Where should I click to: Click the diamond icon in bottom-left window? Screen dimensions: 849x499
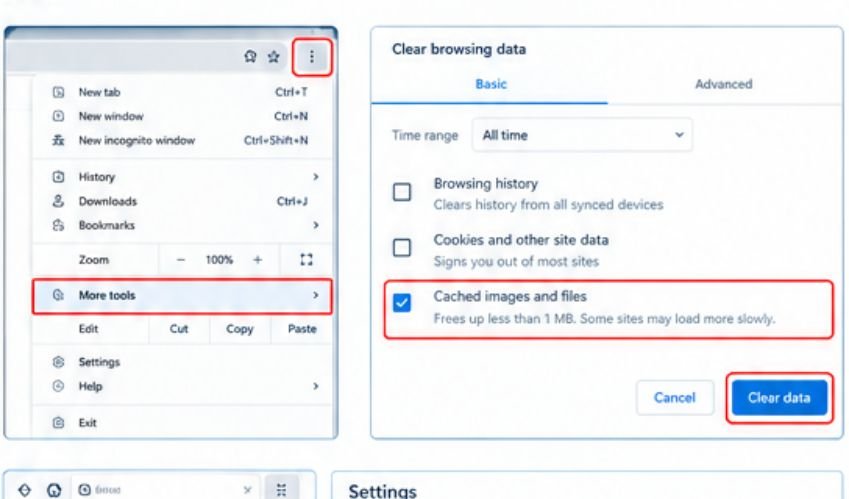pos(24,490)
